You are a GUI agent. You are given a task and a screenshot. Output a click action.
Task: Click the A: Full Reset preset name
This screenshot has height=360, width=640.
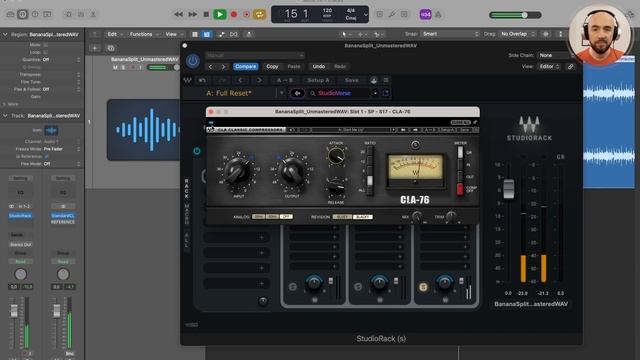point(229,93)
